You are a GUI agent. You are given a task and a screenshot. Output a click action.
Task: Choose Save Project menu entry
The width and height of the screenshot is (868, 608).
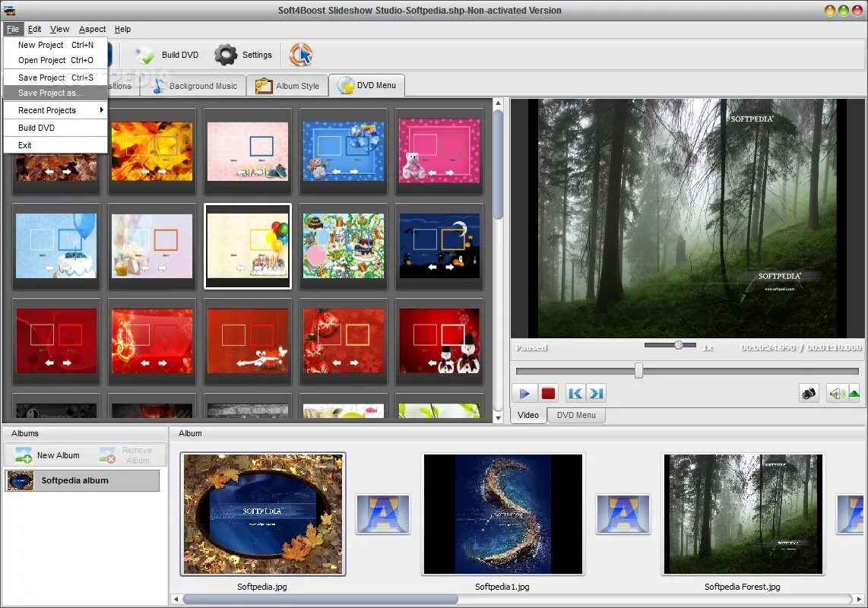pos(55,78)
